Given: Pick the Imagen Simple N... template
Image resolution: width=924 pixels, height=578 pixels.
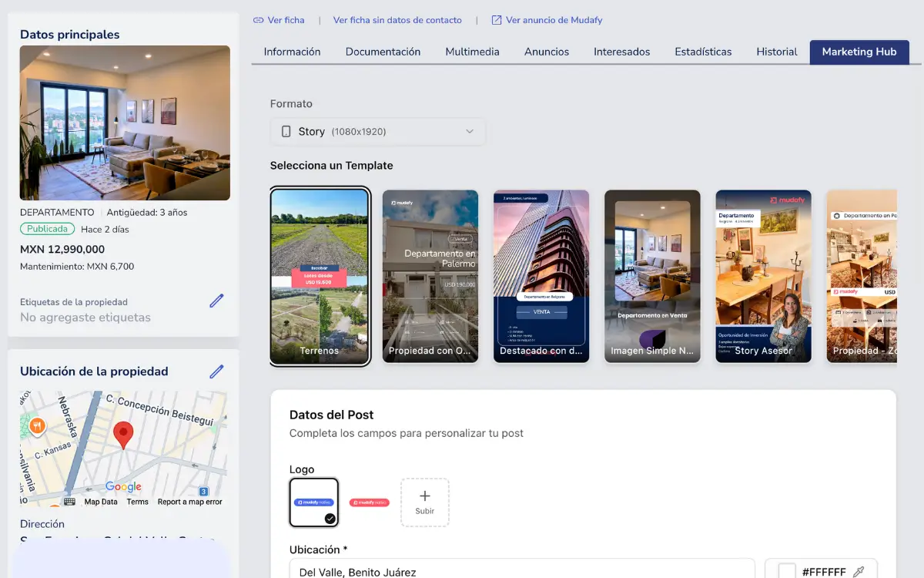Looking at the screenshot, I should coord(652,276).
